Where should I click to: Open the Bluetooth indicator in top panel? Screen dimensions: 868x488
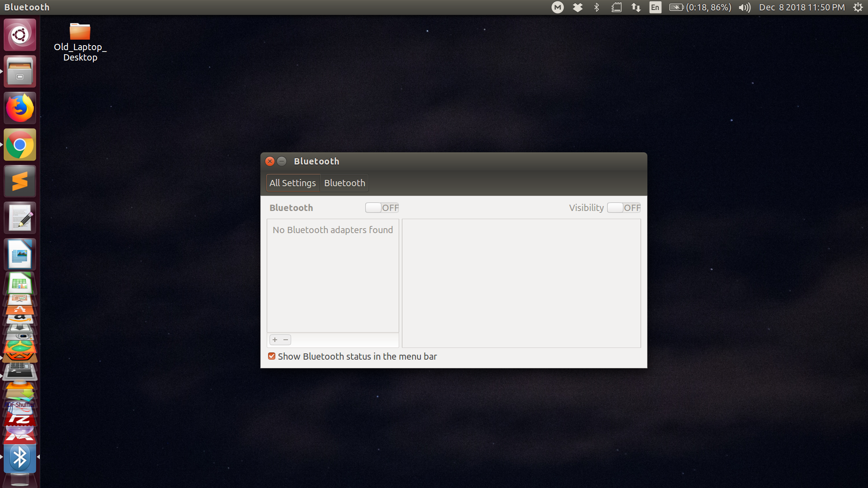[597, 7]
